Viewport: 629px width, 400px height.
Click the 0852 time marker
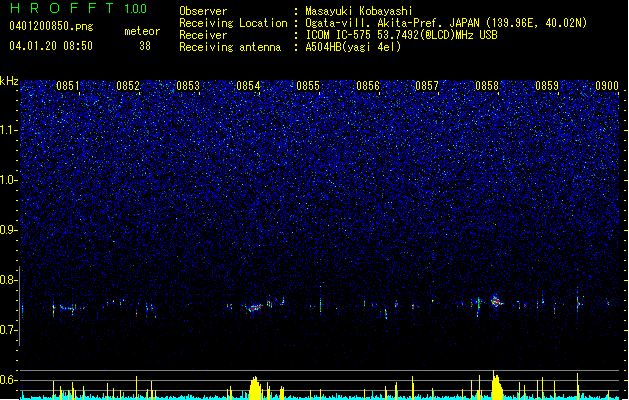click(x=128, y=86)
